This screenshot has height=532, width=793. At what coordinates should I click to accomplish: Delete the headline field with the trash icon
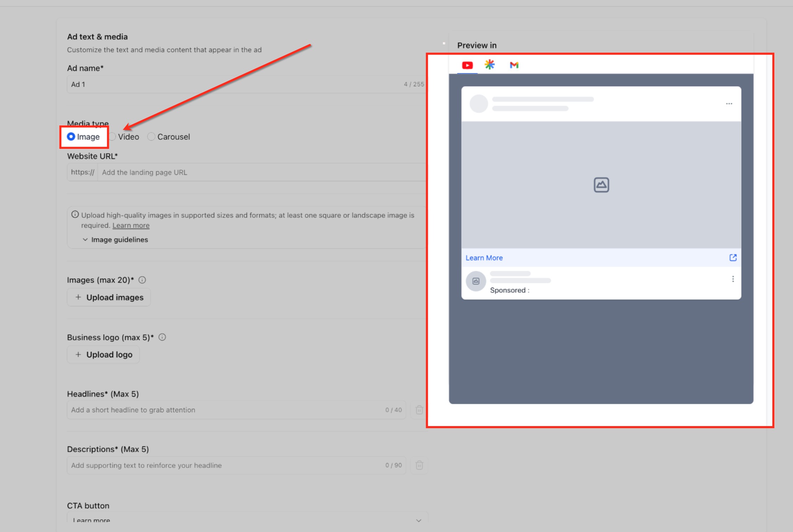click(419, 410)
